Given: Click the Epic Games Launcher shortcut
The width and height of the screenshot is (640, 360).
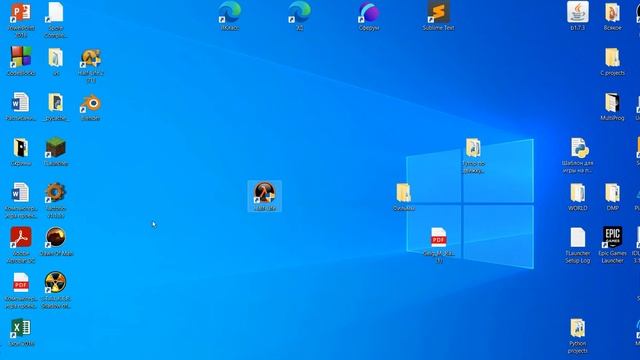Looking at the screenshot, I should pyautogui.click(x=612, y=245).
